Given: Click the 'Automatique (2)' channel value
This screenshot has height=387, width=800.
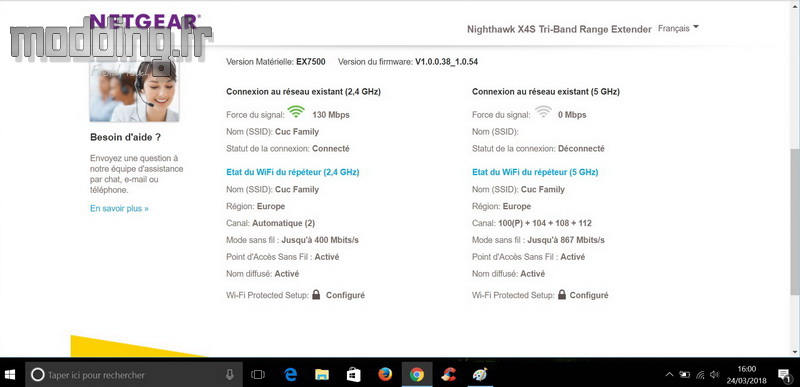Looking at the screenshot, I should [284, 223].
